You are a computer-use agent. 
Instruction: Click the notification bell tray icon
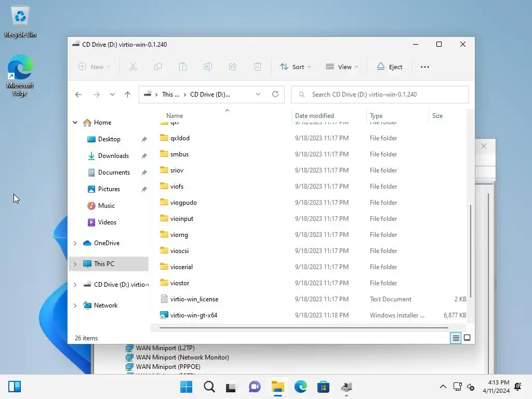(x=518, y=387)
